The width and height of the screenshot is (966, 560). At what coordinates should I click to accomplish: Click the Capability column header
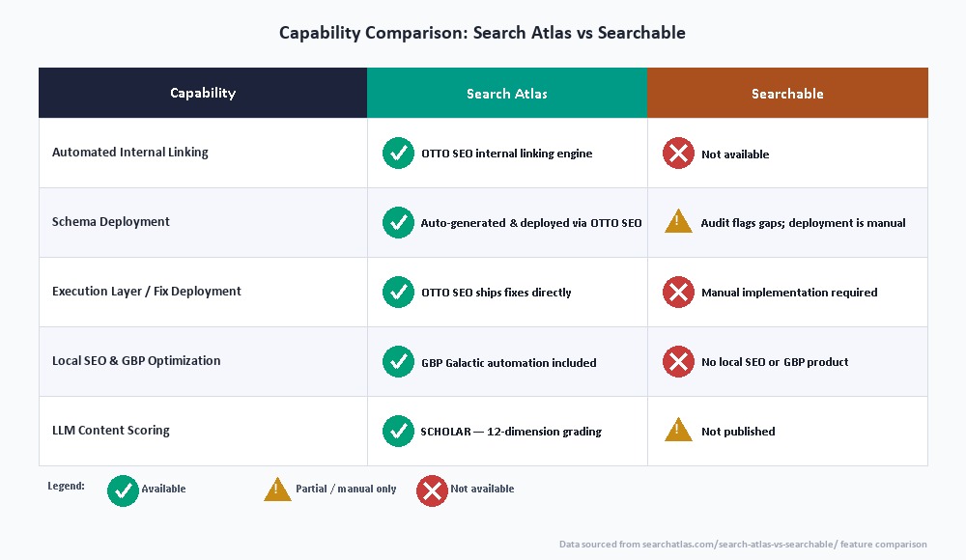(x=203, y=93)
